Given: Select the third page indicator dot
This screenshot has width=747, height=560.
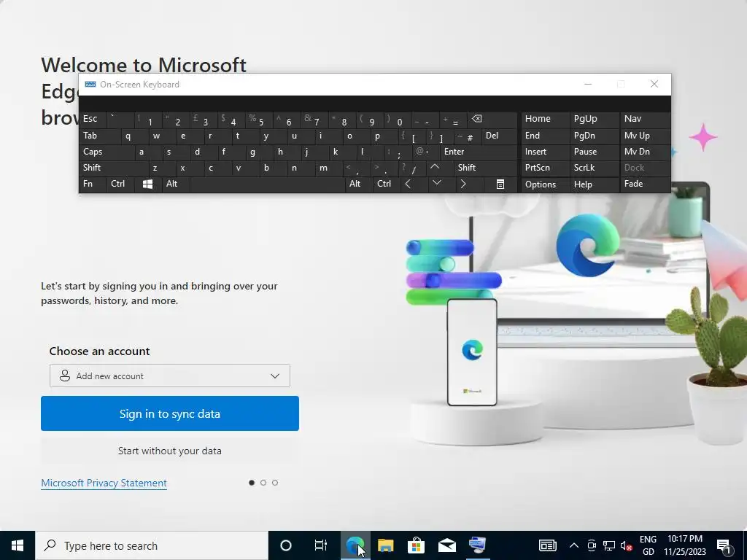Looking at the screenshot, I should (x=275, y=483).
